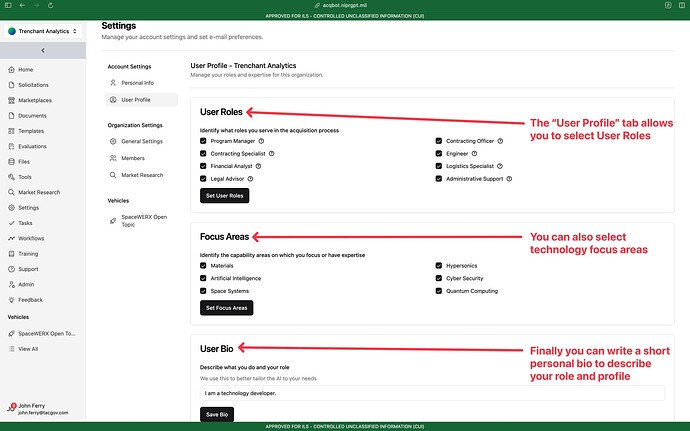The image size is (690, 431).
Task: Click the browser address bar URL
Action: (345, 5)
